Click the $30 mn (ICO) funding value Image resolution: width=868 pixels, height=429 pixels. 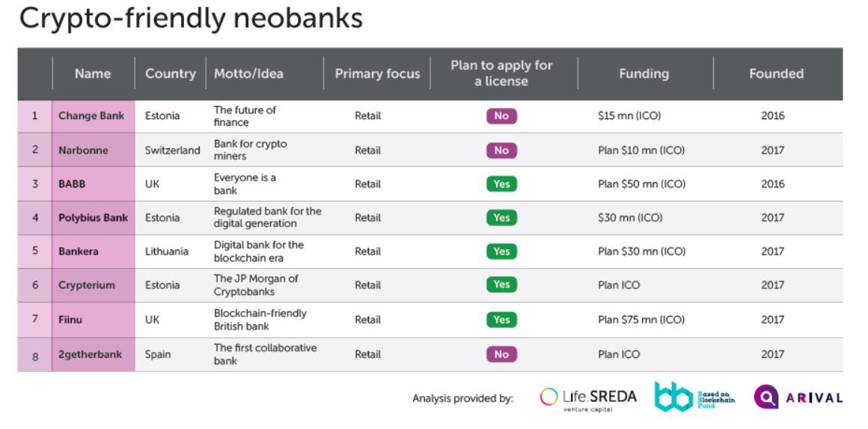[x=630, y=218]
